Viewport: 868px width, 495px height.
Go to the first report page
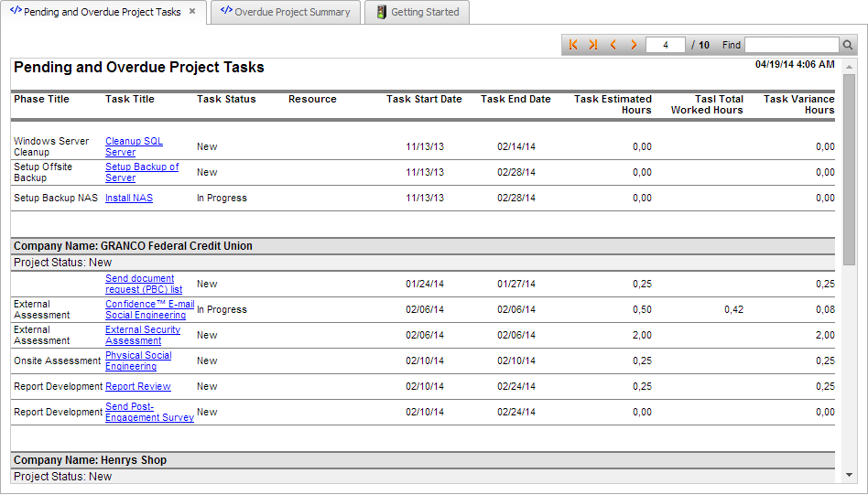point(573,45)
